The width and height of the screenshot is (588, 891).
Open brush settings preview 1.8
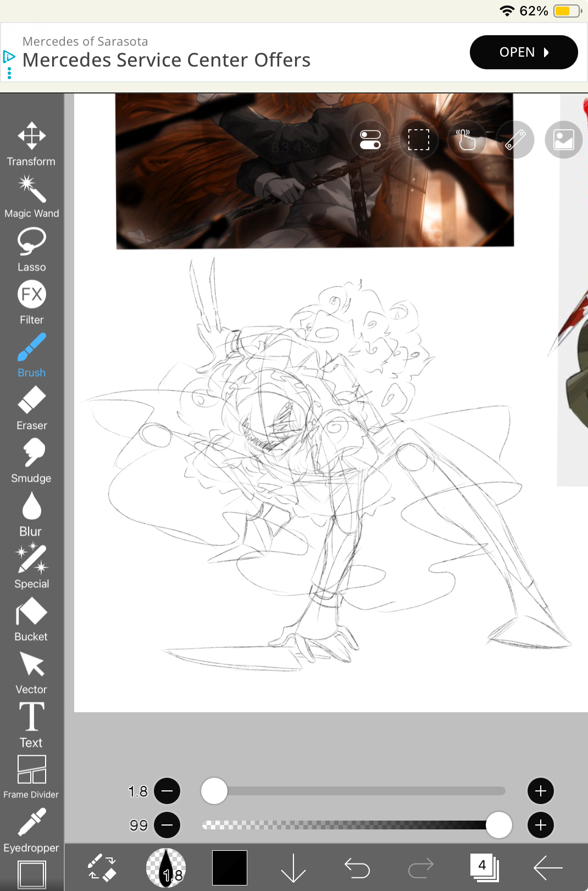click(x=166, y=868)
